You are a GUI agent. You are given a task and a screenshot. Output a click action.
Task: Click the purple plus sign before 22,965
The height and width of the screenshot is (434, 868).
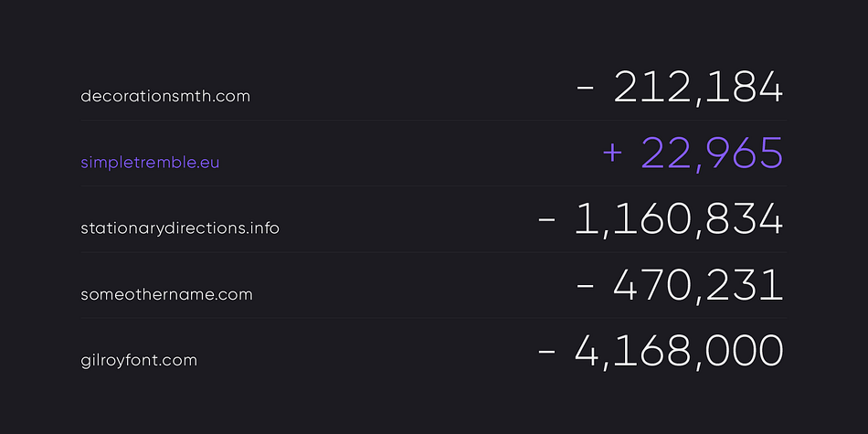[612, 153]
